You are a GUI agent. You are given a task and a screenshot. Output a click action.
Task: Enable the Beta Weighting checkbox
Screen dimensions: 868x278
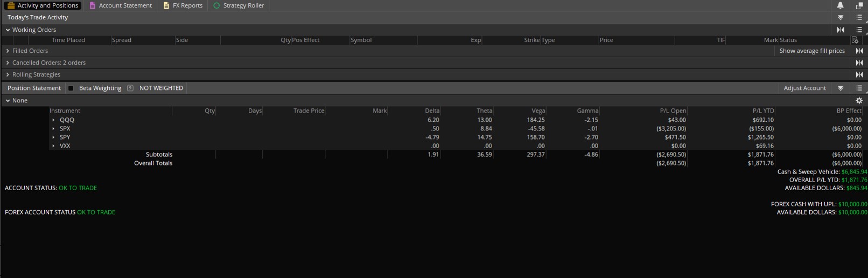pyautogui.click(x=71, y=88)
